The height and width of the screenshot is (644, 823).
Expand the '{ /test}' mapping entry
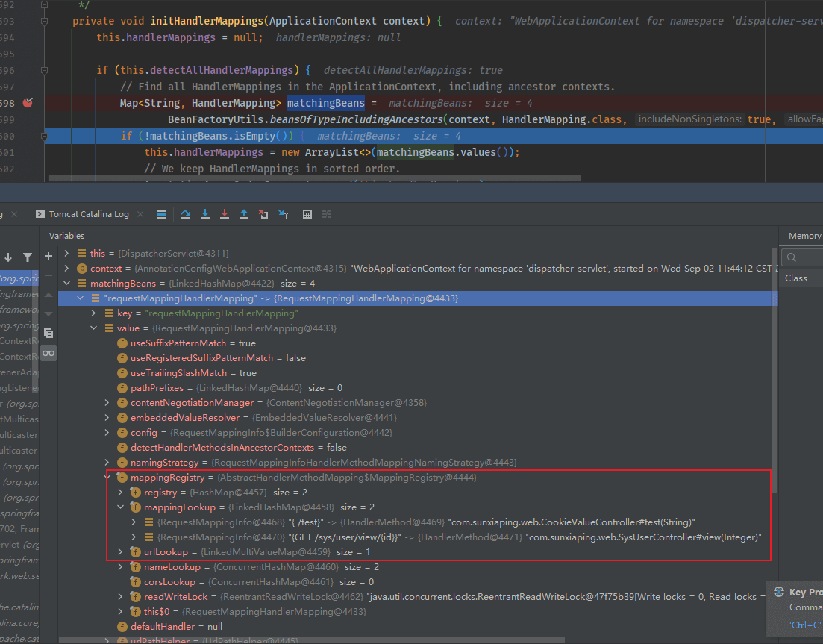pyautogui.click(x=134, y=522)
